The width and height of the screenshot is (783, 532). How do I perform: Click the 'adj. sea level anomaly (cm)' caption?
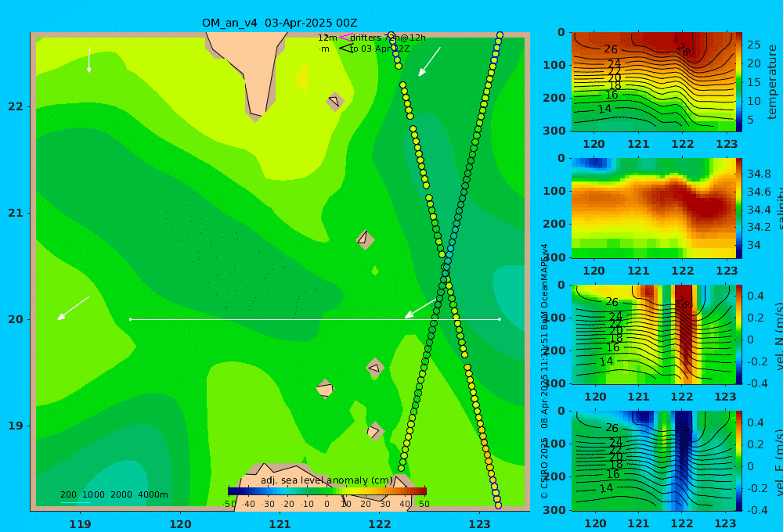(327, 480)
